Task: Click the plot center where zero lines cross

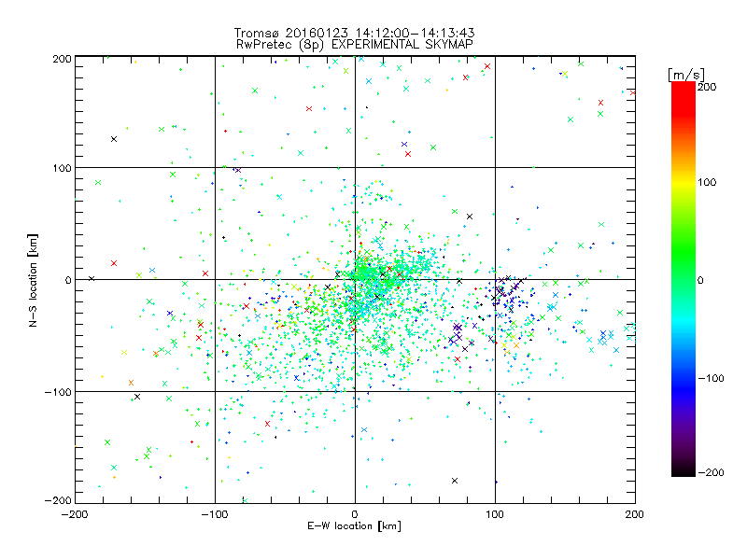Action: (355, 279)
